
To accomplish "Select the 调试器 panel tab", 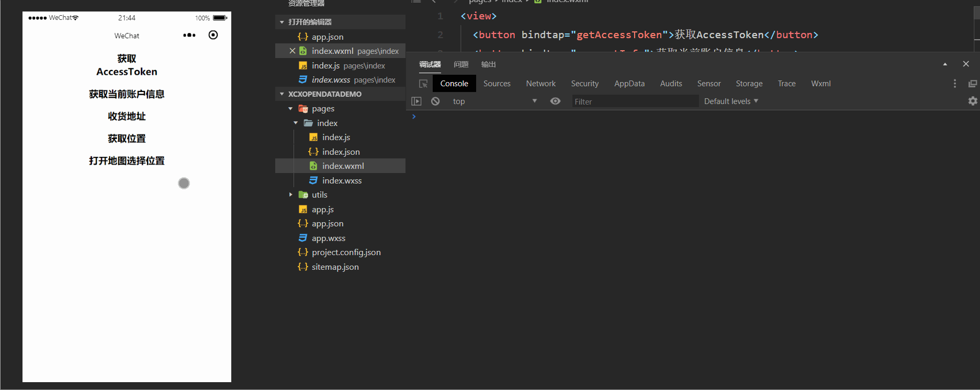I will [x=430, y=64].
